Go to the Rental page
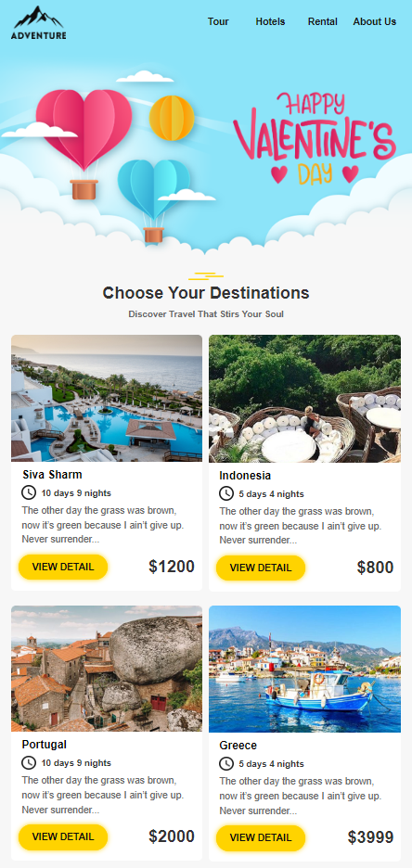The image size is (412, 868). tap(323, 21)
